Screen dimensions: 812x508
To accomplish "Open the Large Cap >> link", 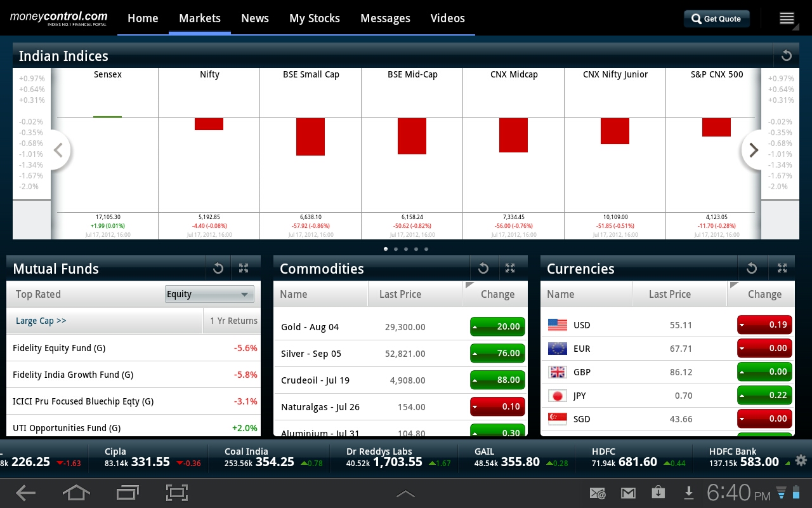I will click(41, 321).
